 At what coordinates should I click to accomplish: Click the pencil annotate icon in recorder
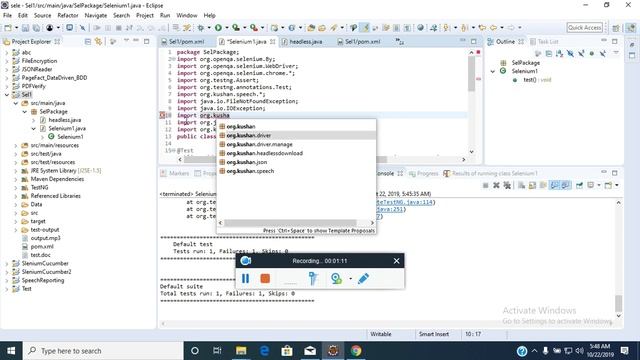363,278
